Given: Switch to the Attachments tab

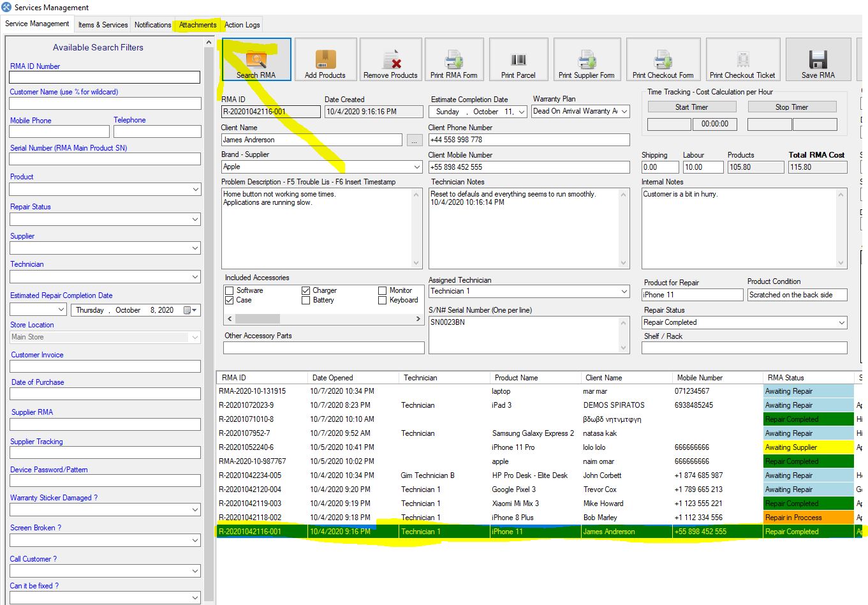Looking at the screenshot, I should (x=197, y=24).
